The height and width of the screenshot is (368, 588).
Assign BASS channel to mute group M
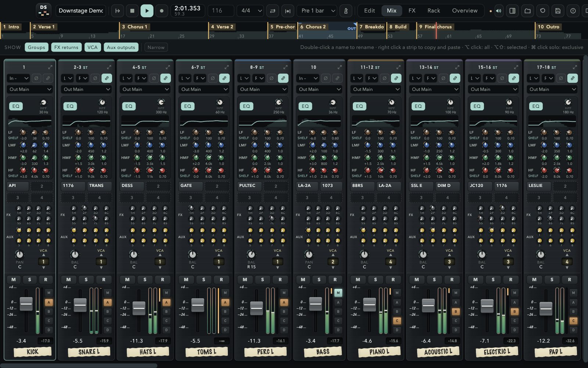coord(338,293)
